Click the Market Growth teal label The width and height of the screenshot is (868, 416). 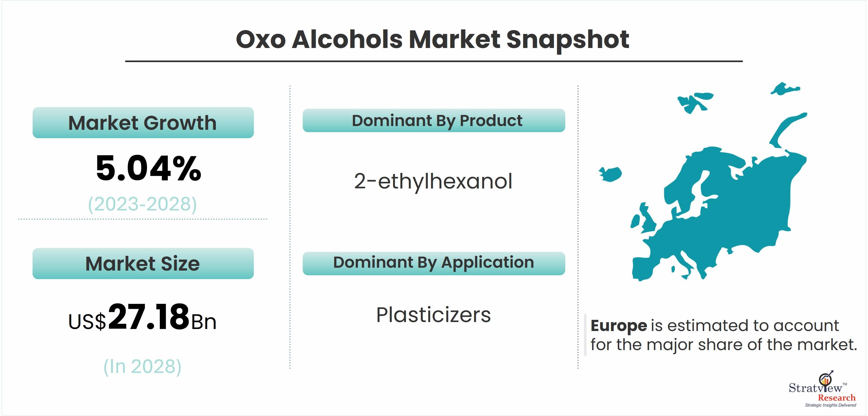(143, 123)
